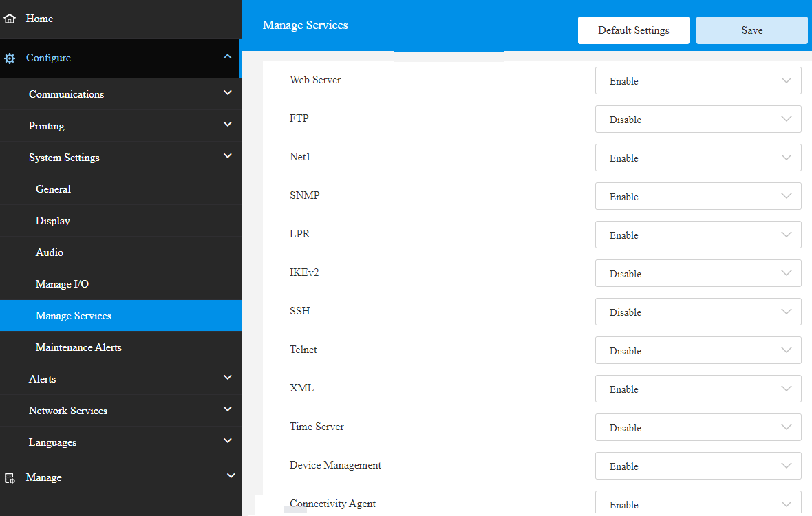Expand the Printing submenu

228,125
